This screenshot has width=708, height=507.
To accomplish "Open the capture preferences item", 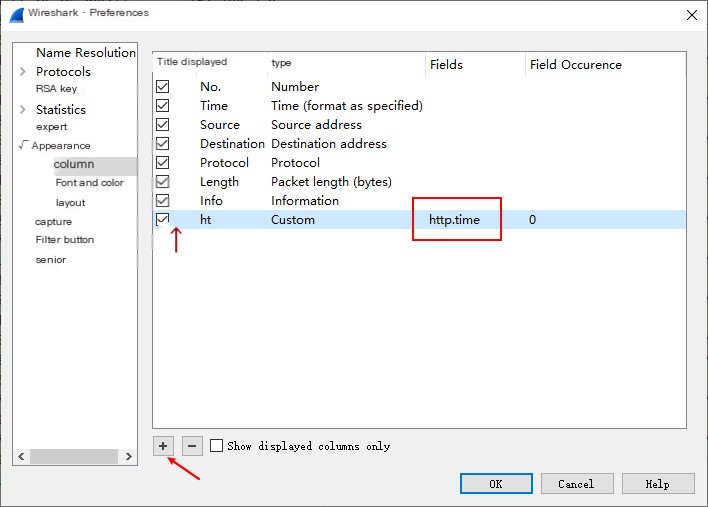I will coord(53,222).
